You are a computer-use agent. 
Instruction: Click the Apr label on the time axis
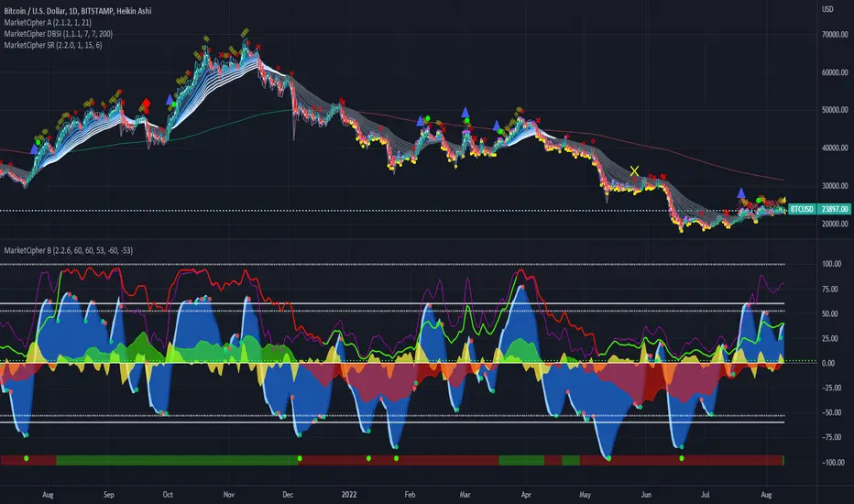coord(526,495)
